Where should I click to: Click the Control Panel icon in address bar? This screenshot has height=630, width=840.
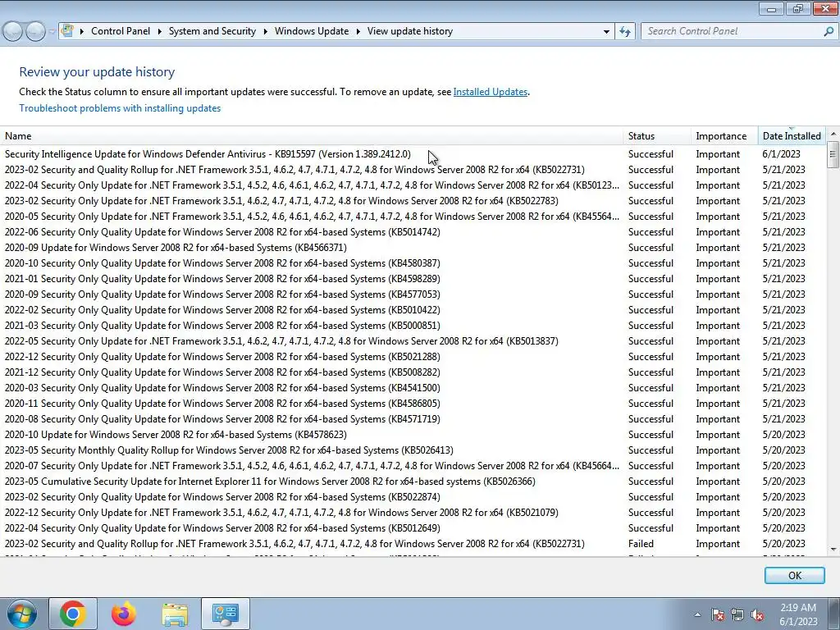(67, 30)
